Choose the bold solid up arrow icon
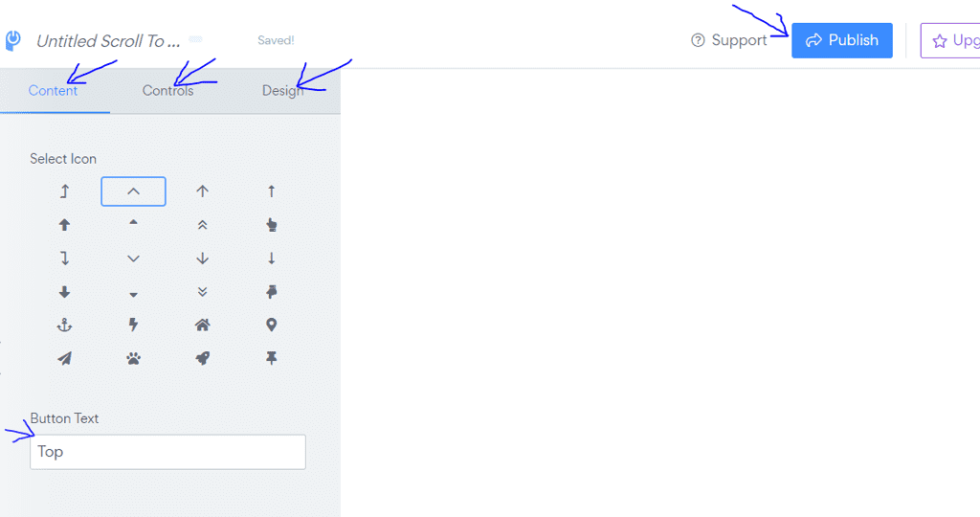This screenshot has width=980, height=517. tap(64, 225)
